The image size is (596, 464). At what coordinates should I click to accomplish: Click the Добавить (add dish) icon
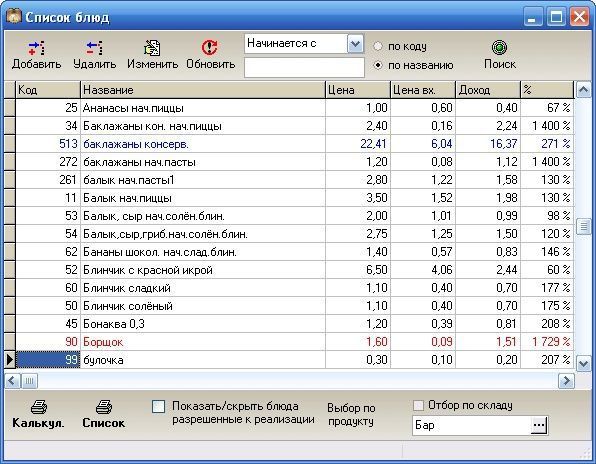(x=36, y=48)
